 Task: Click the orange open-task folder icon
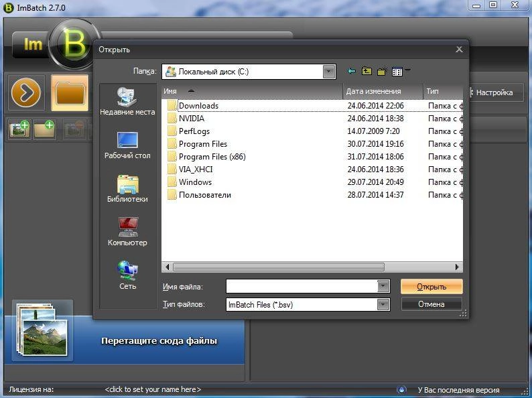70,92
